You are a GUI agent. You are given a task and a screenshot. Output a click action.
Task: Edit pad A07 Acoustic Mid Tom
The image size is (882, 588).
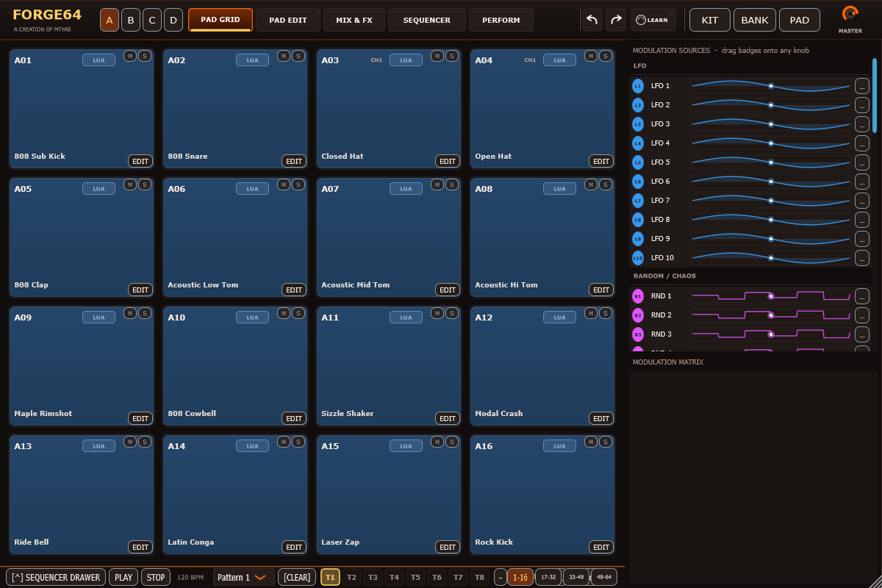pos(448,290)
